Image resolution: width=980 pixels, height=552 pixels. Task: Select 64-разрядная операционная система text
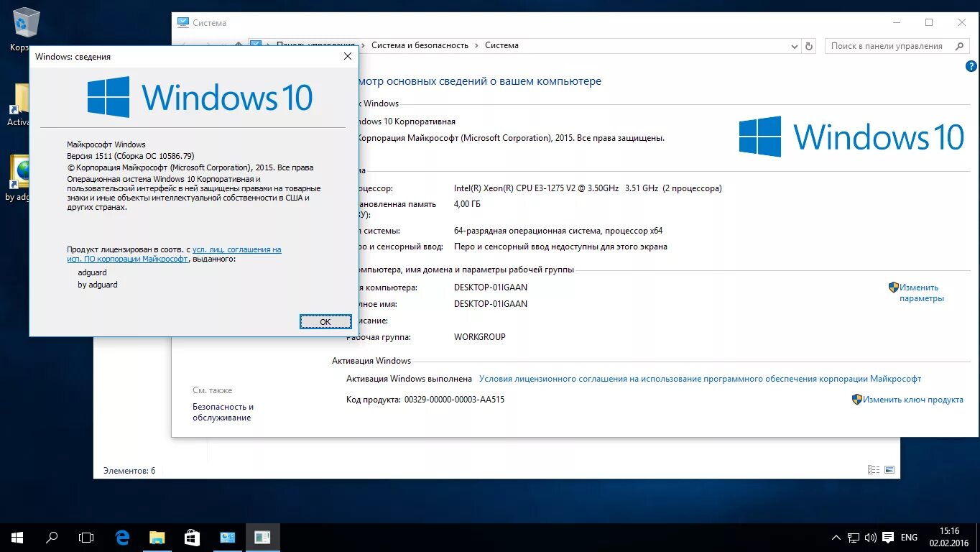tap(558, 231)
